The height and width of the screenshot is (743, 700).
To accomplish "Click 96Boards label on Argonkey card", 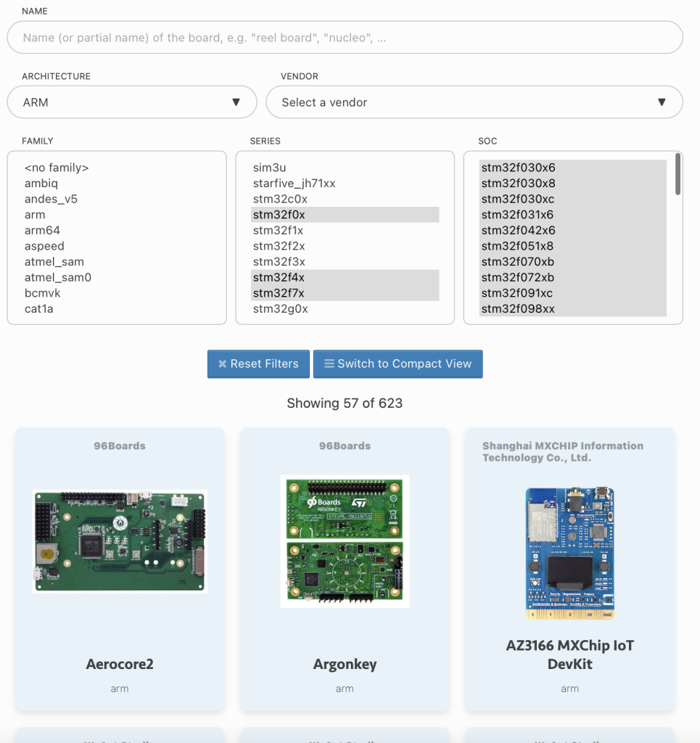I will pos(345,446).
